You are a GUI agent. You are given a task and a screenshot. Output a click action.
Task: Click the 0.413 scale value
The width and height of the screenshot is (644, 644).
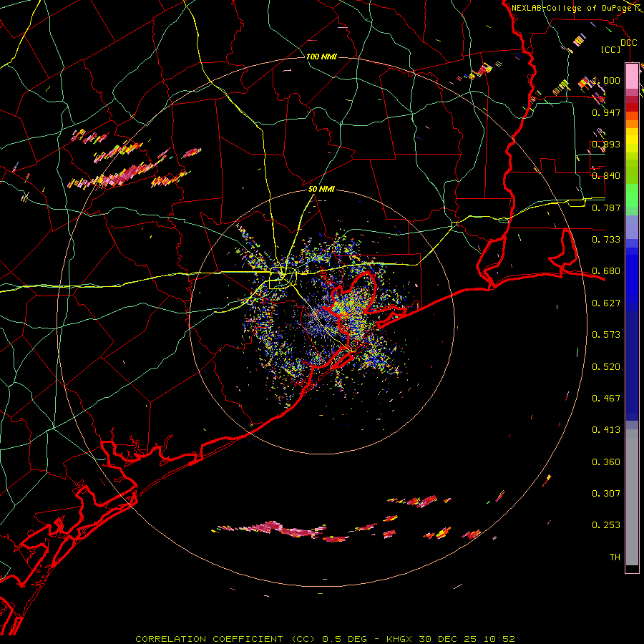[x=606, y=430]
